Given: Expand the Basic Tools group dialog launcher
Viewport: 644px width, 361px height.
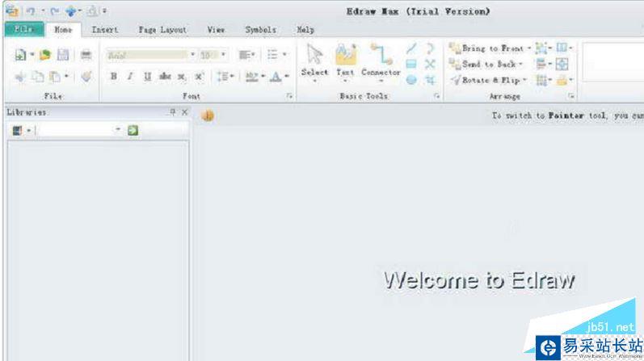Looking at the screenshot, I should (x=436, y=96).
